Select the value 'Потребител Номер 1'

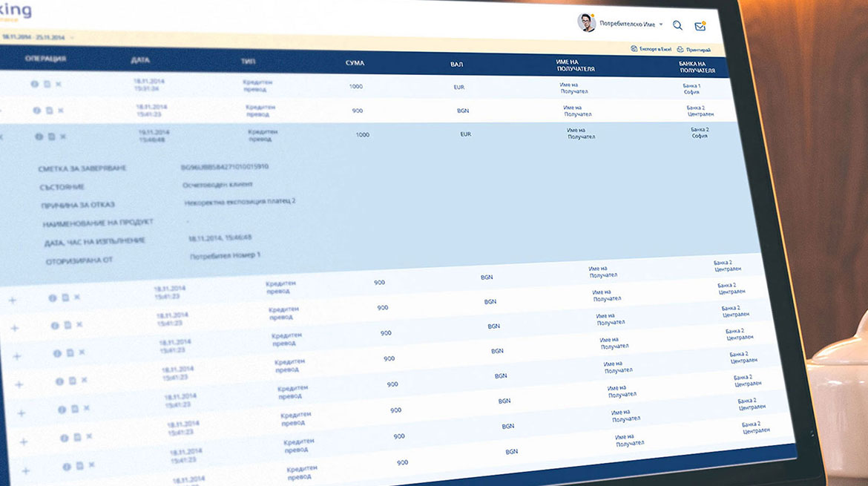[225, 256]
